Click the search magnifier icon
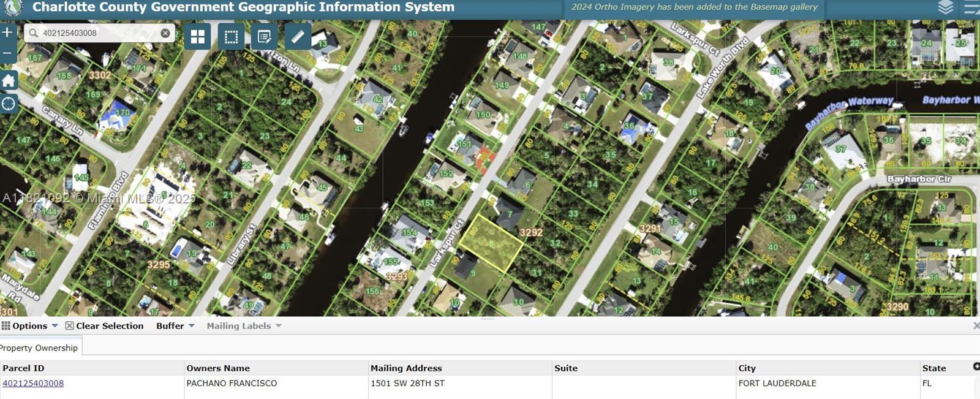This screenshot has height=399, width=980. tap(34, 33)
